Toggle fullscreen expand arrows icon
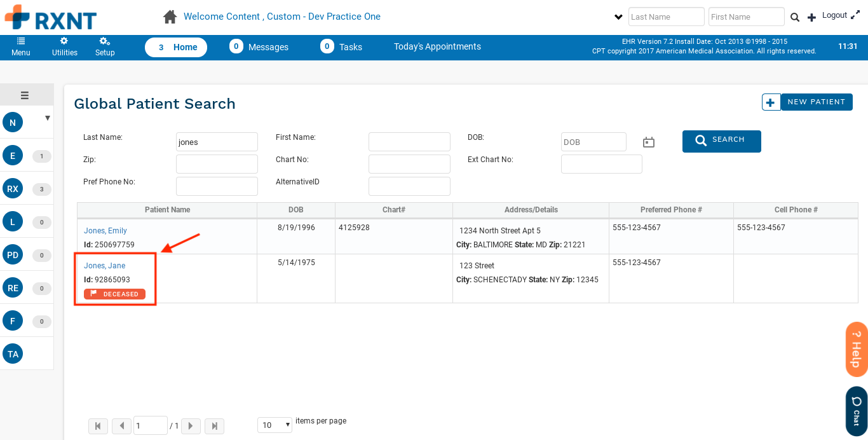Image resolution: width=868 pixels, height=440 pixels. coord(855,15)
